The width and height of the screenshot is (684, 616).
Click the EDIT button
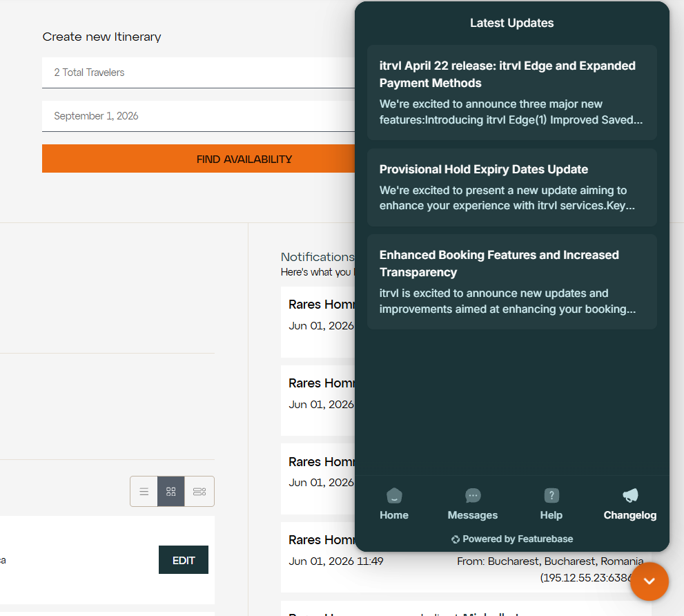[184, 560]
